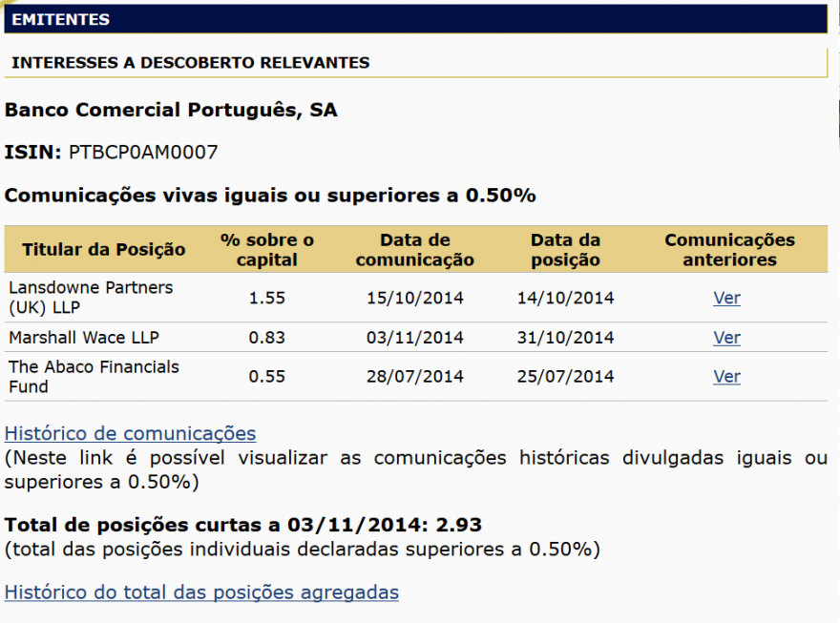Click % sobre o capital column header
The height and width of the screenshot is (623, 840).
[x=266, y=249]
